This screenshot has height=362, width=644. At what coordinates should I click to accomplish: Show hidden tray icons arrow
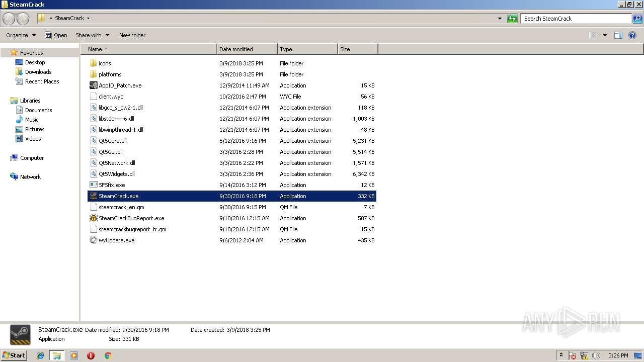[x=561, y=355]
